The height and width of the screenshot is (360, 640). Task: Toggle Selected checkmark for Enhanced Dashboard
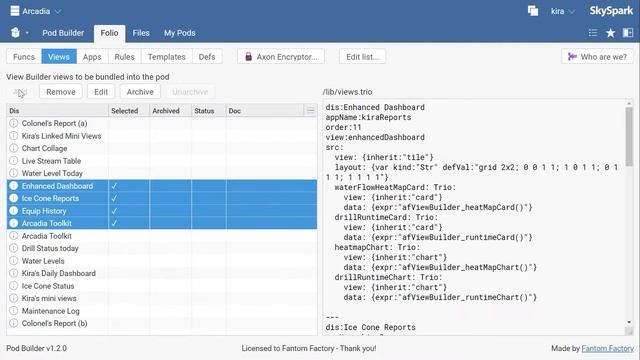point(114,186)
